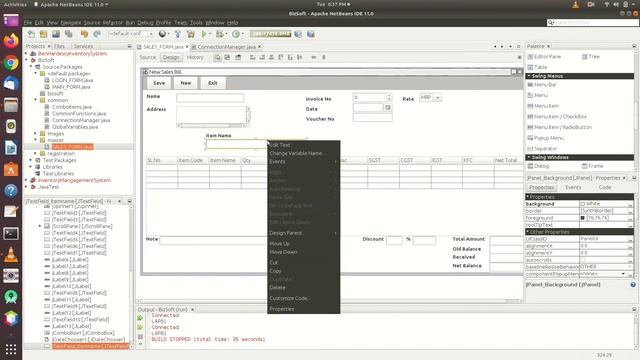Click the Exit button on form
This screenshot has height=360, width=640.
[213, 83]
